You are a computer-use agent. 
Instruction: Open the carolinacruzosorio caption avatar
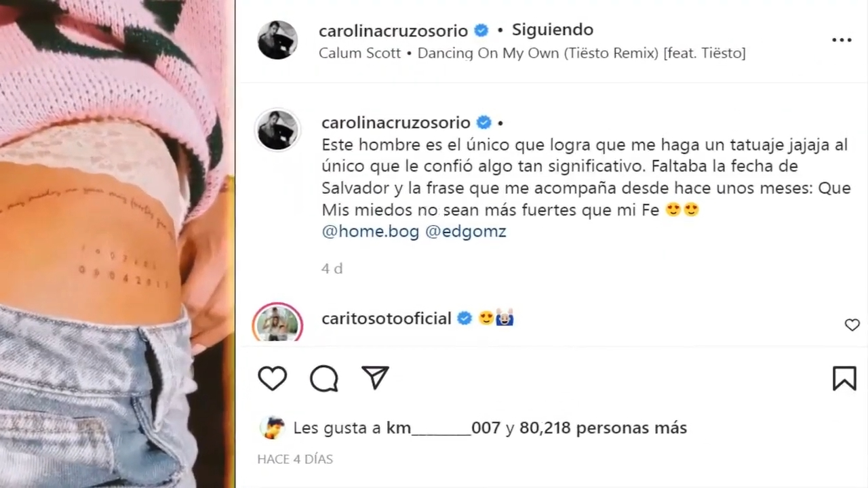coord(278,129)
